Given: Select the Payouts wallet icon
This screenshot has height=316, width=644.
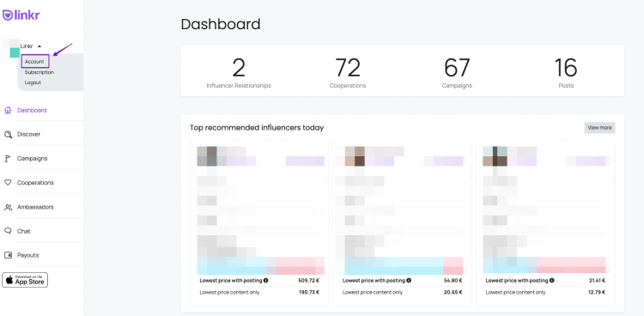Looking at the screenshot, I should coord(8,255).
